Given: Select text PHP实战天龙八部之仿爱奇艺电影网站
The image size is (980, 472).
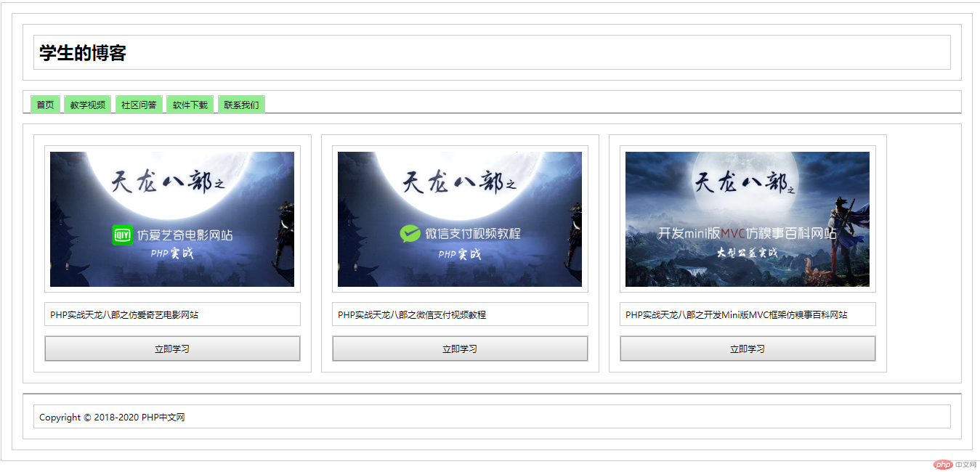Looking at the screenshot, I should (124, 315).
